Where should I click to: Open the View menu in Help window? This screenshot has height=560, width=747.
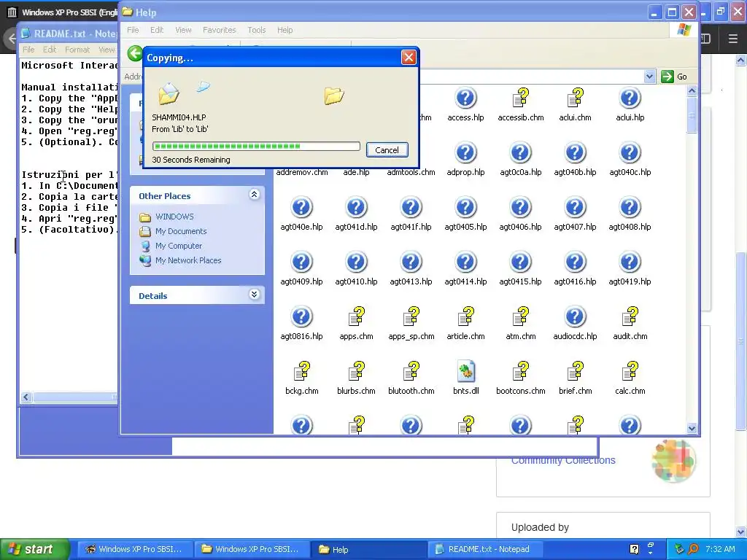(183, 30)
